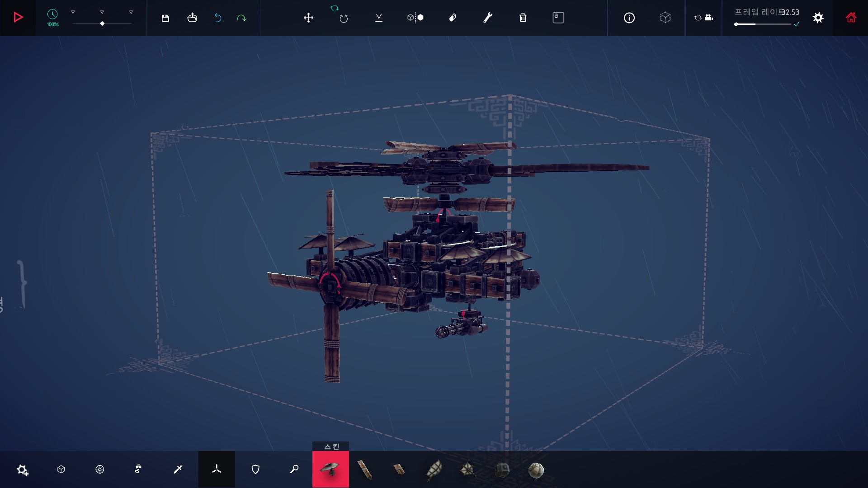The image size is (868, 488).
Task: Select the wrench key-mapping tool
Action: (487, 18)
